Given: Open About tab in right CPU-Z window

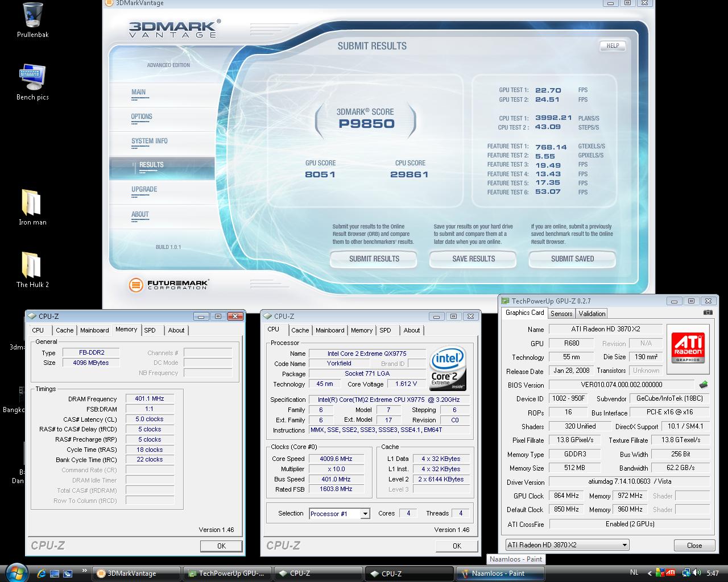Looking at the screenshot, I should point(412,330).
